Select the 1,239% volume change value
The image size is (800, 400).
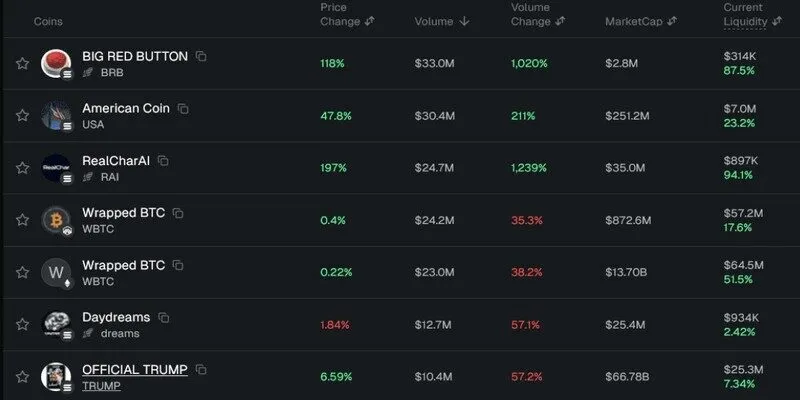pos(529,168)
